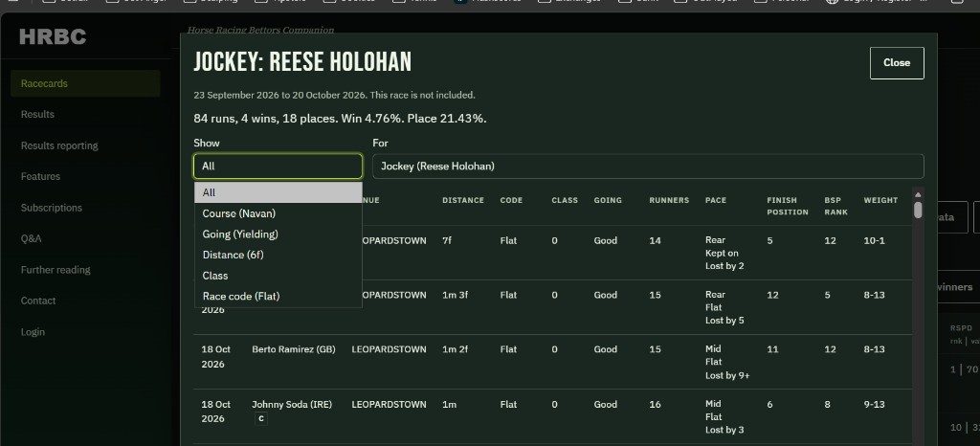Close the Jockey Reese Holohan dialog

896,62
